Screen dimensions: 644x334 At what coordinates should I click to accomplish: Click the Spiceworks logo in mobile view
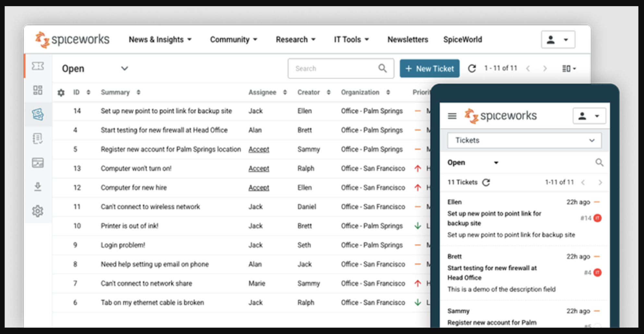[500, 116]
